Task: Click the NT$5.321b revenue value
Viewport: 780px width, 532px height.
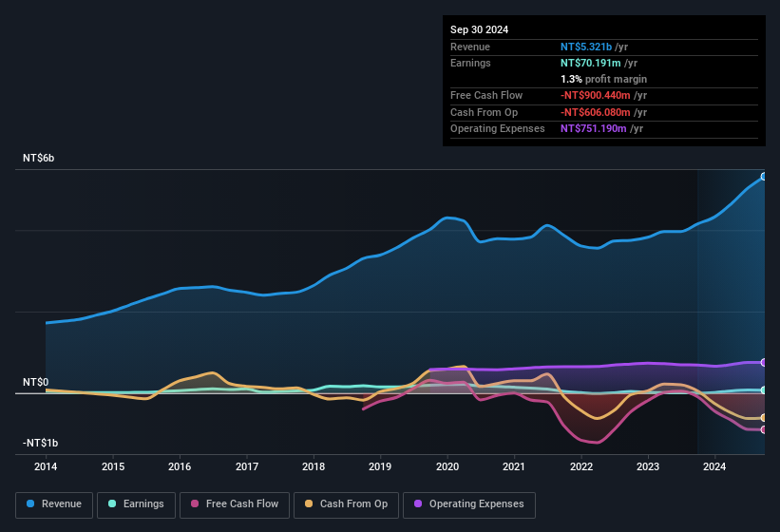Action: point(586,47)
